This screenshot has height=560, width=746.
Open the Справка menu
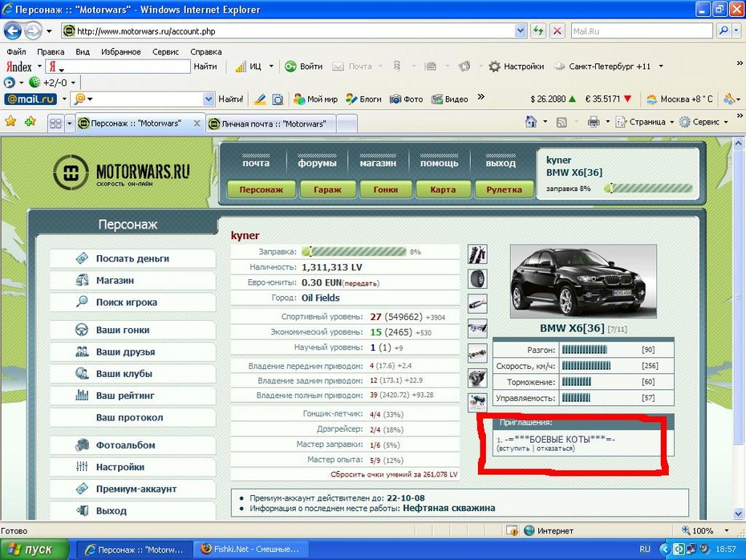tap(206, 52)
